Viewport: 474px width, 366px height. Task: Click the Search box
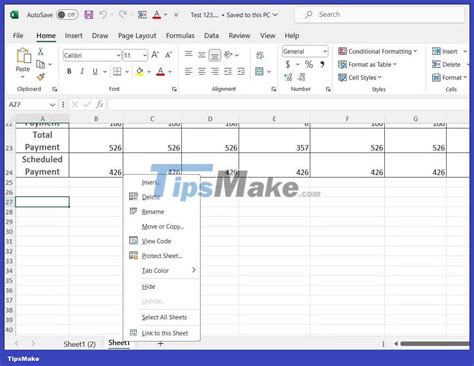(379, 15)
